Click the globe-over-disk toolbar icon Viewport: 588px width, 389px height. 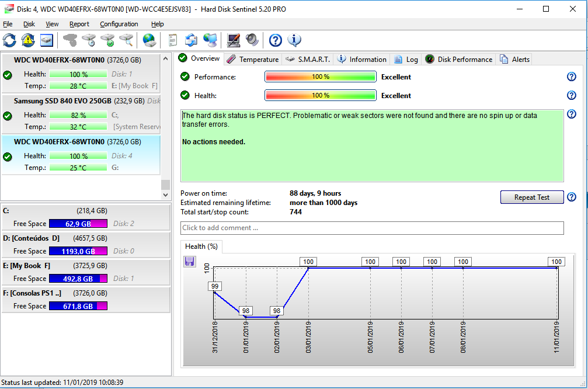tap(149, 40)
